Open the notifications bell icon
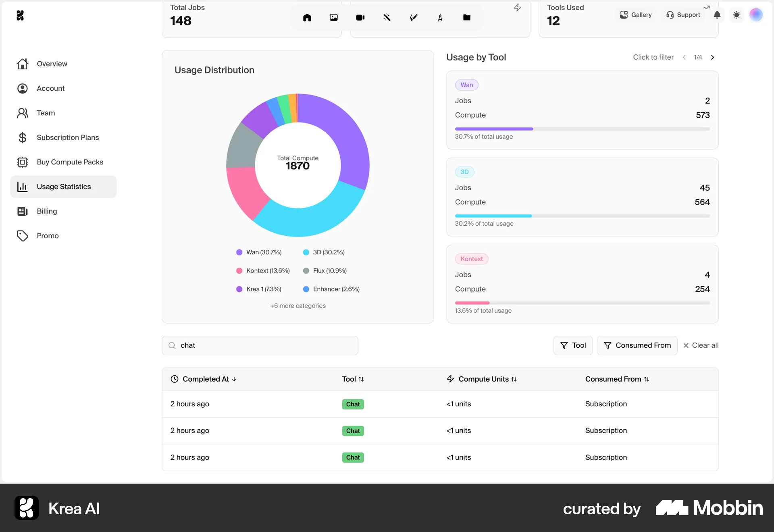The height and width of the screenshot is (532, 774). (x=718, y=15)
